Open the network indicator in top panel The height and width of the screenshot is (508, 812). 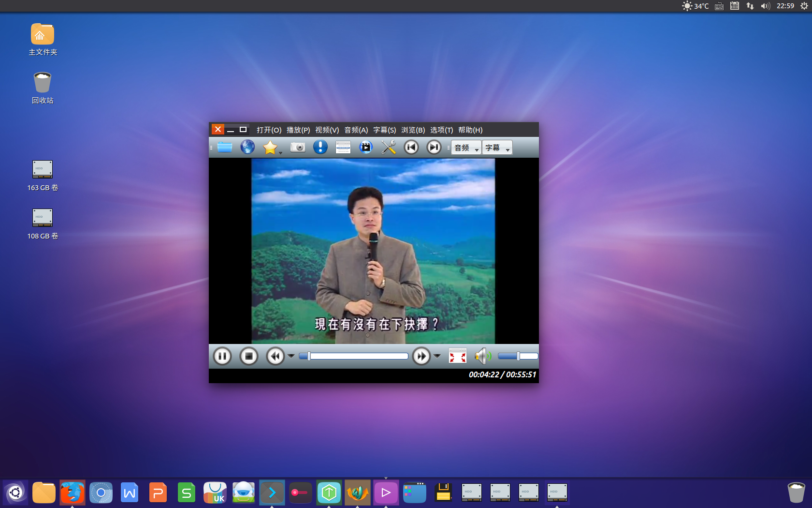[750, 6]
